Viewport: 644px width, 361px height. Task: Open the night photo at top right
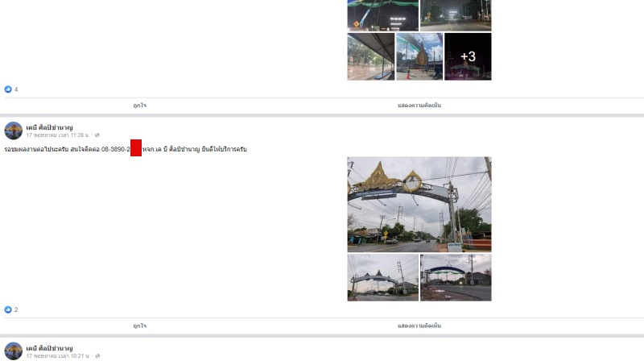456,15
